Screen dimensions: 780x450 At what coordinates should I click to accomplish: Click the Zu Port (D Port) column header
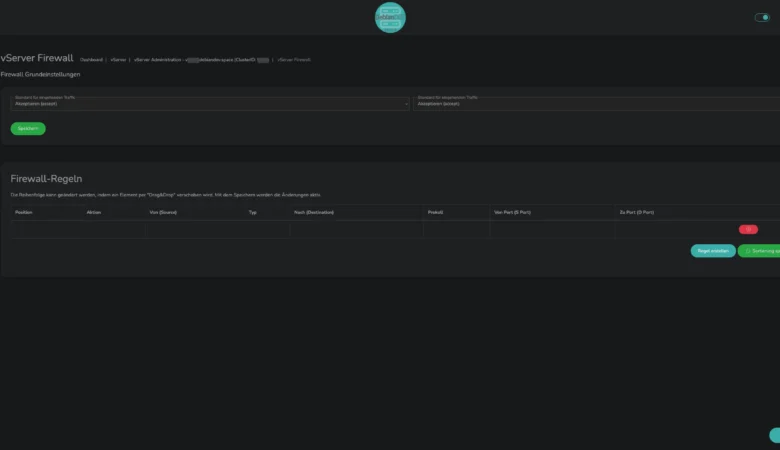click(637, 212)
